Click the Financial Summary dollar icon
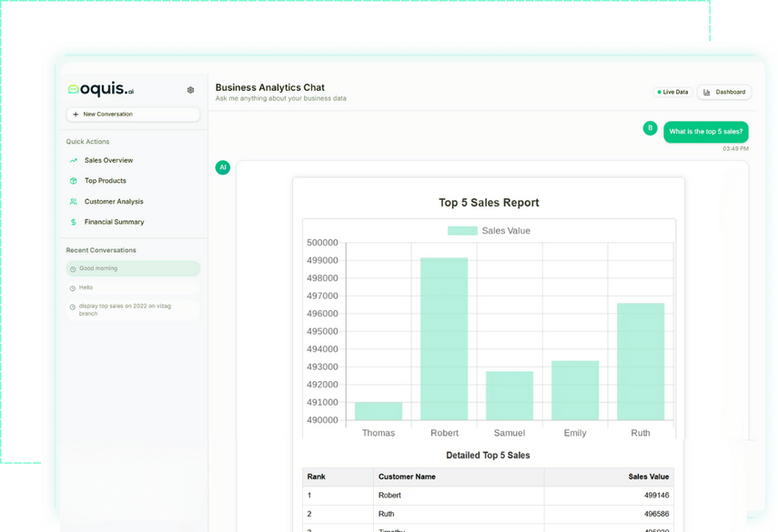This screenshot has height=532, width=778. click(74, 222)
